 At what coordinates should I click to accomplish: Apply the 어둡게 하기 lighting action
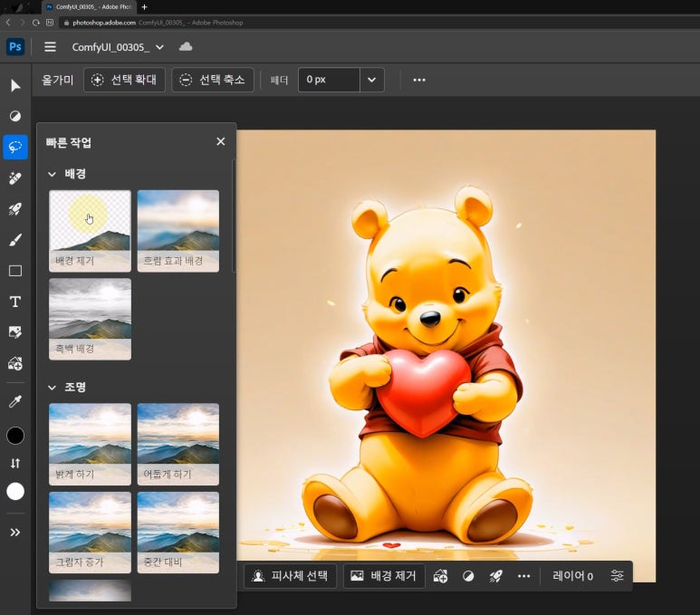coord(178,444)
